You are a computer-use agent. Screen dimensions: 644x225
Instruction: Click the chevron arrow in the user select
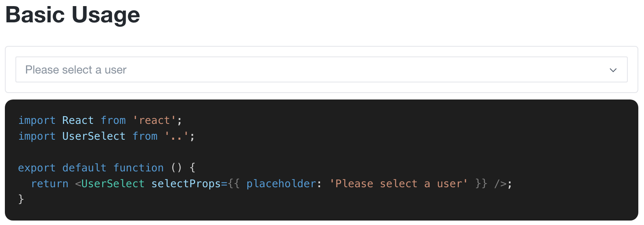tap(613, 70)
